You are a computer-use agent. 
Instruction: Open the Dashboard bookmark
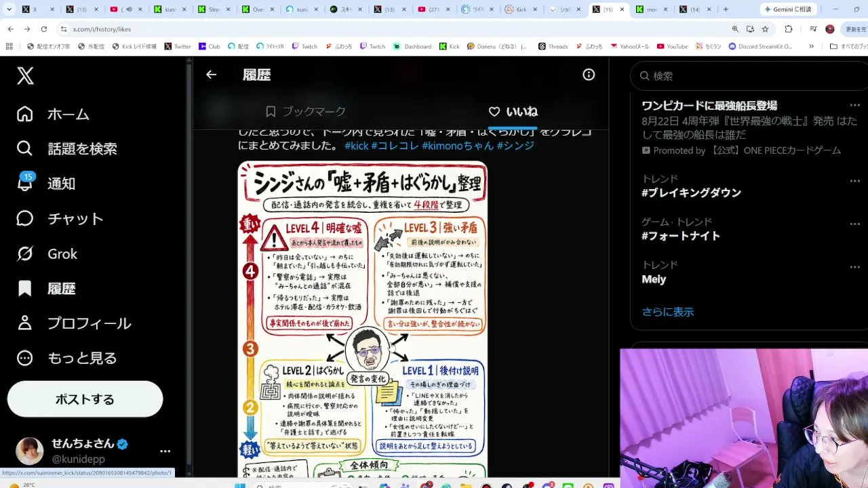coord(412,47)
